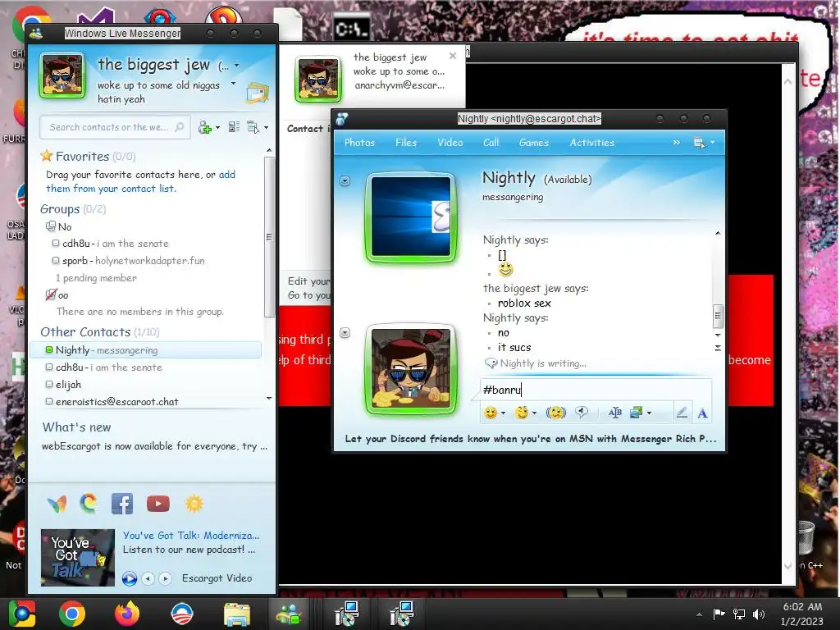
Task: Open the You've Got Talk podcast link
Action: pos(190,535)
